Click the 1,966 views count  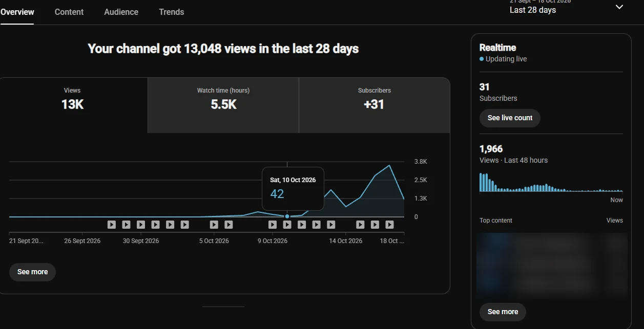tap(491, 149)
